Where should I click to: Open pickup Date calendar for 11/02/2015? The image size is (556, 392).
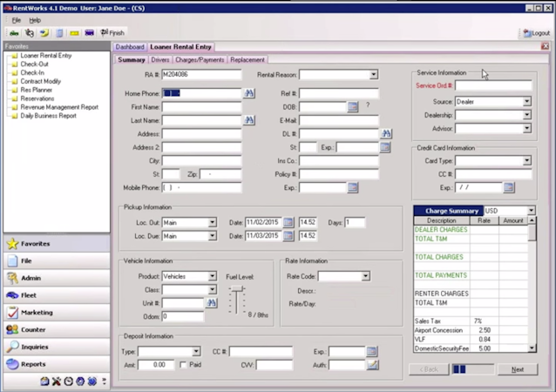click(x=288, y=222)
